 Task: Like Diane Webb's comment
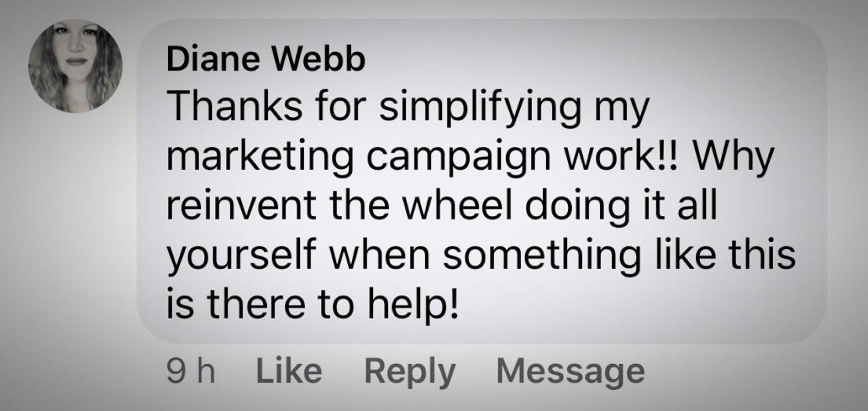point(290,370)
